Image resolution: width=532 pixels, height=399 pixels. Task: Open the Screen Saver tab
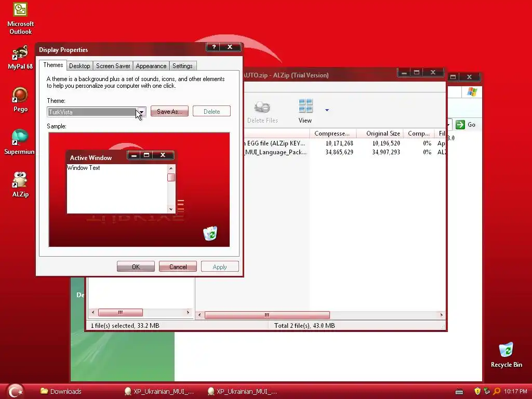click(x=113, y=66)
